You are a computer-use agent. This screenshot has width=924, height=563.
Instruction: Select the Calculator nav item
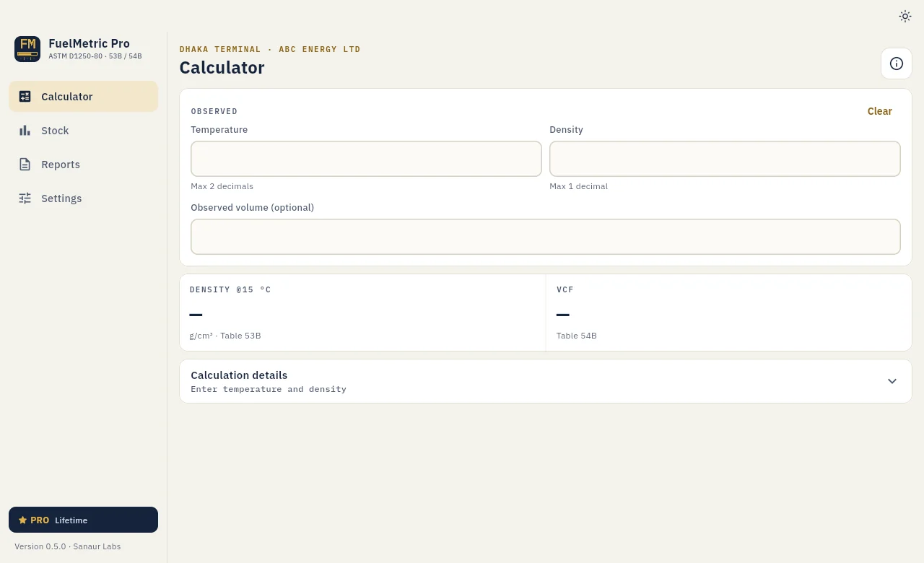coord(84,97)
